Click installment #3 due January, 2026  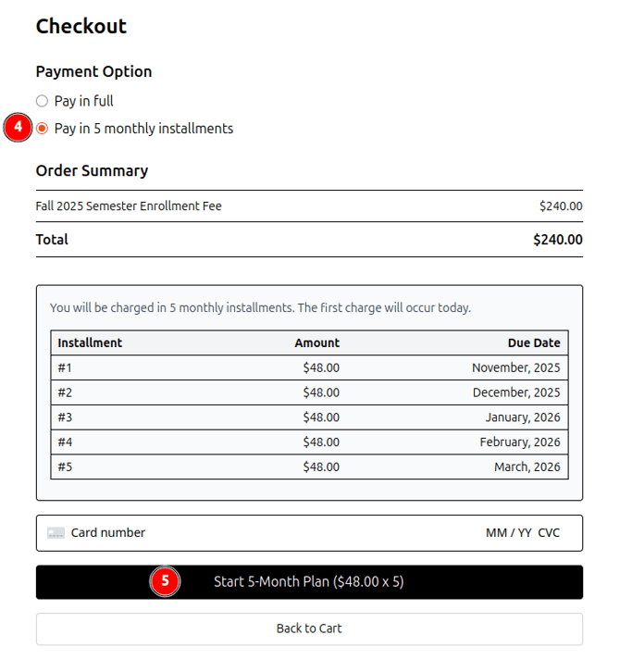(309, 417)
